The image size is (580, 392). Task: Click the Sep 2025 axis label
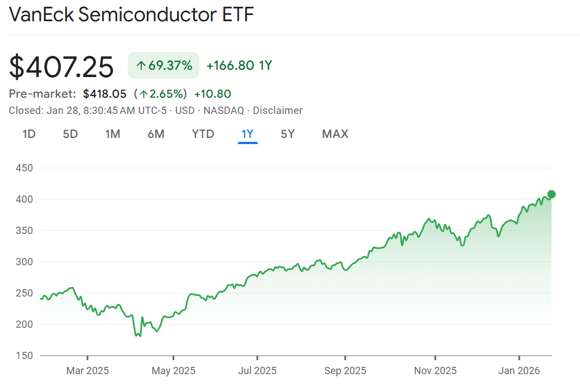345,370
